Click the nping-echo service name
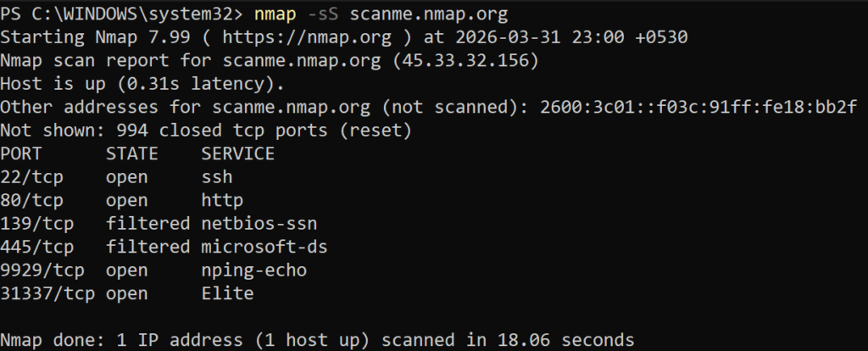The image size is (868, 351). point(253,271)
